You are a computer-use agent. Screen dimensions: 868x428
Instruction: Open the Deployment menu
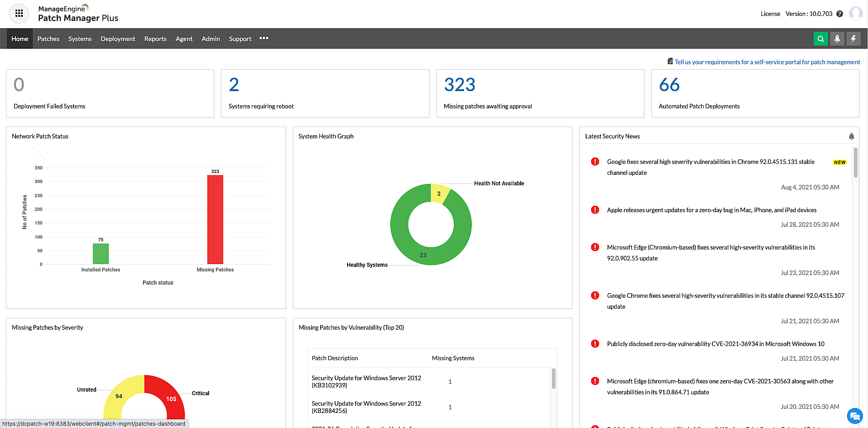118,39
